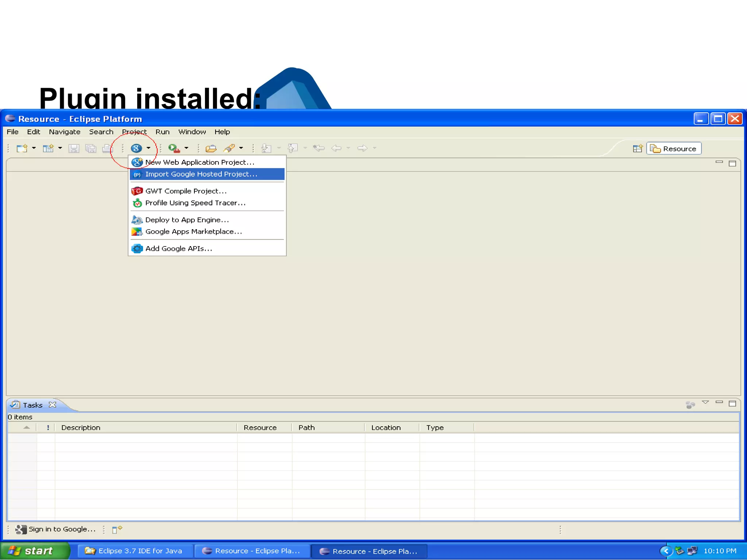Image resolution: width=747 pixels, height=560 pixels.
Task: Choose Profile Using Speed Tracer
Action: [207, 203]
